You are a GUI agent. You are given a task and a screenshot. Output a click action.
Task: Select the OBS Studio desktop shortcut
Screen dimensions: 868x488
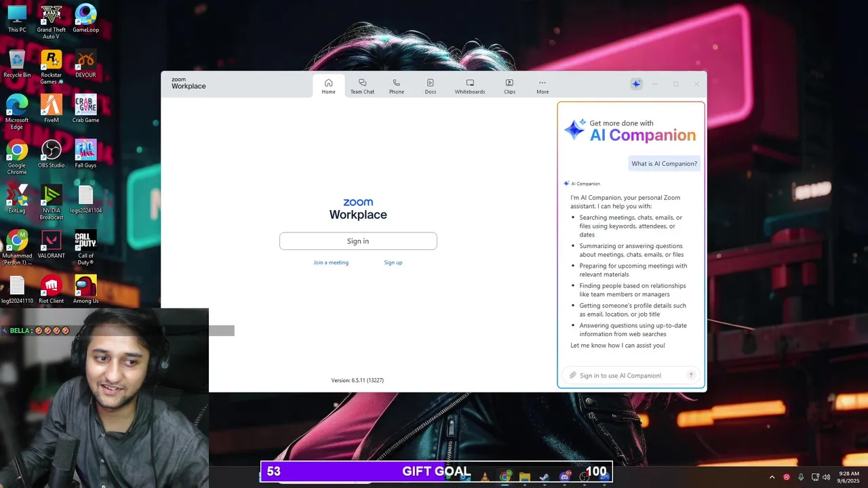pos(52,155)
